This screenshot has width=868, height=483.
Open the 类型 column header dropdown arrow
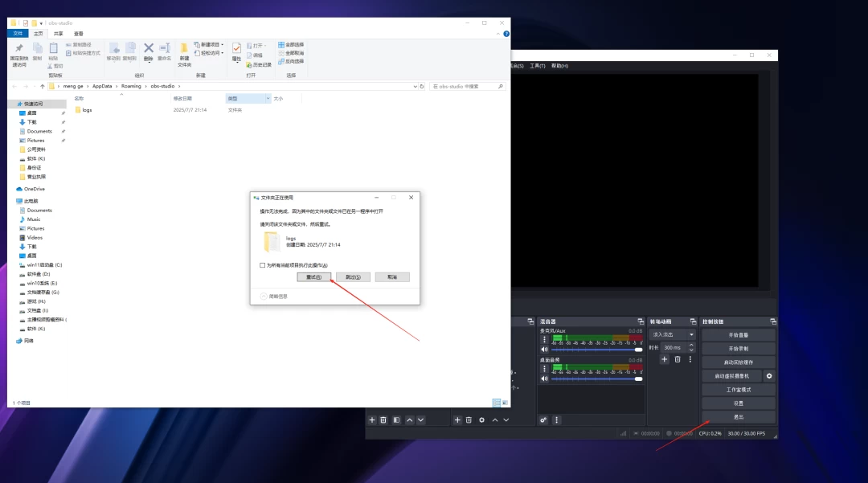coord(268,99)
